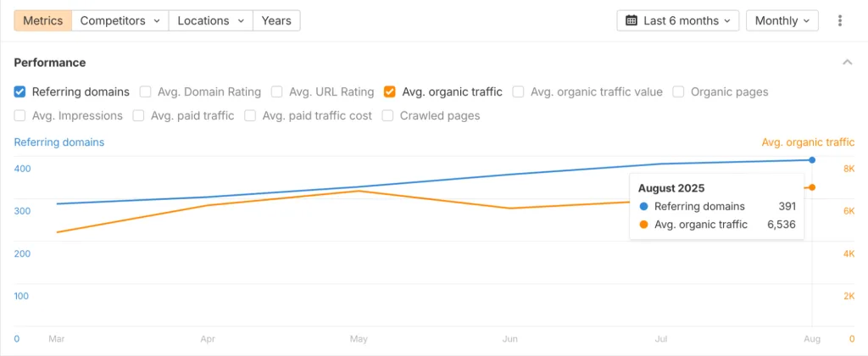Click the calendar icon beside Last 6 months
Image resolution: width=868 pixels, height=356 pixels.
[x=632, y=20]
